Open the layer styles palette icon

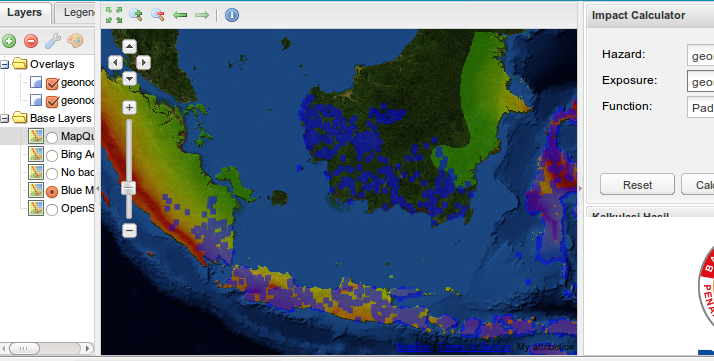click(x=75, y=41)
